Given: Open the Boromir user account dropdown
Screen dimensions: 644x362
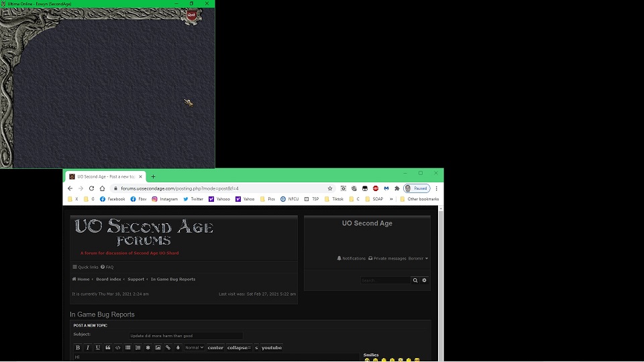Looking at the screenshot, I should coord(417,258).
